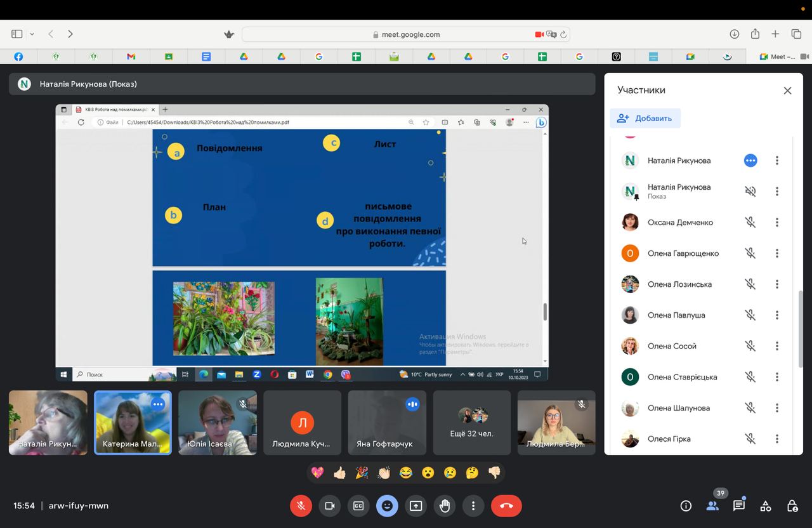Send the laughing face reaction
This screenshot has height=528, width=812.
tap(406, 473)
